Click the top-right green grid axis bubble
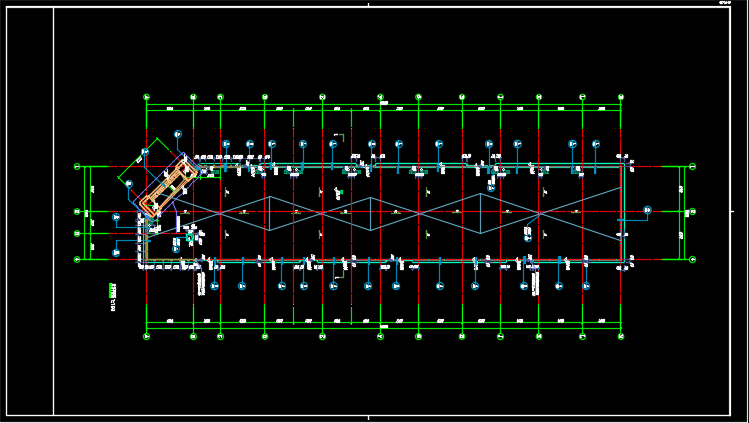 tap(621, 97)
